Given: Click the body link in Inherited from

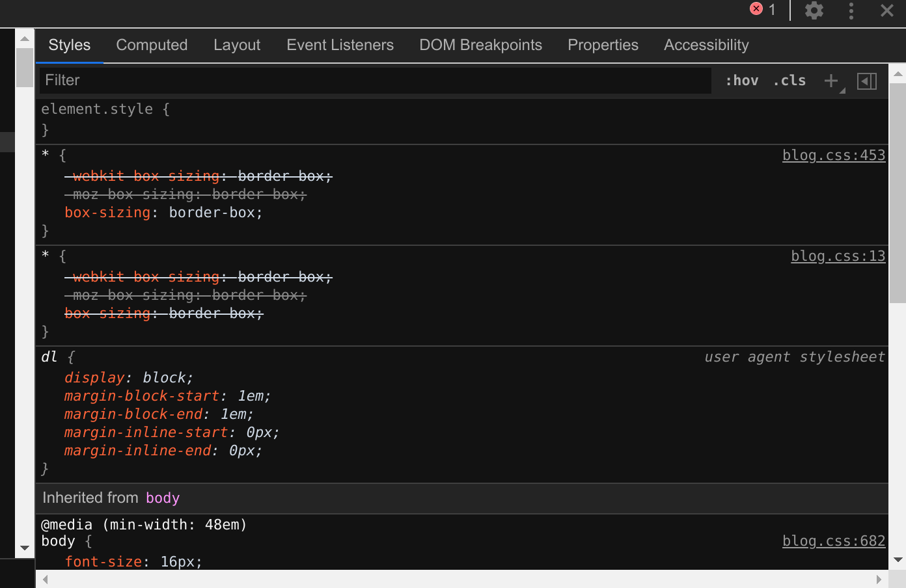Looking at the screenshot, I should tap(162, 498).
